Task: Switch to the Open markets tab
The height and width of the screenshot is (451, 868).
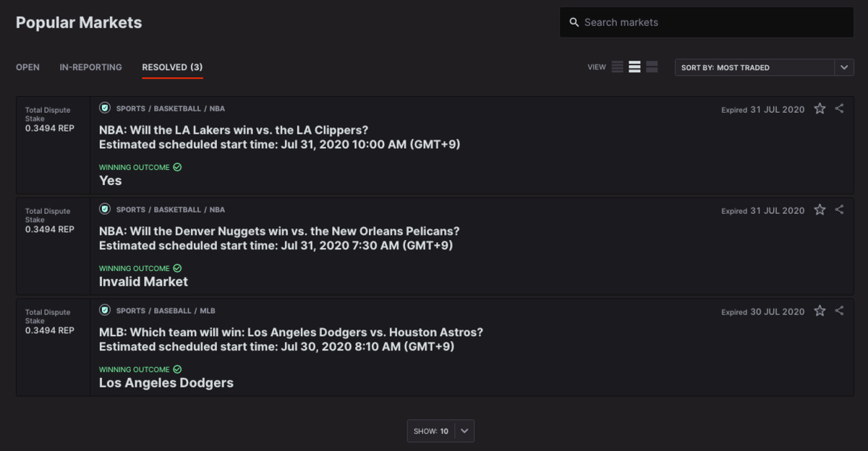Action: coord(27,67)
